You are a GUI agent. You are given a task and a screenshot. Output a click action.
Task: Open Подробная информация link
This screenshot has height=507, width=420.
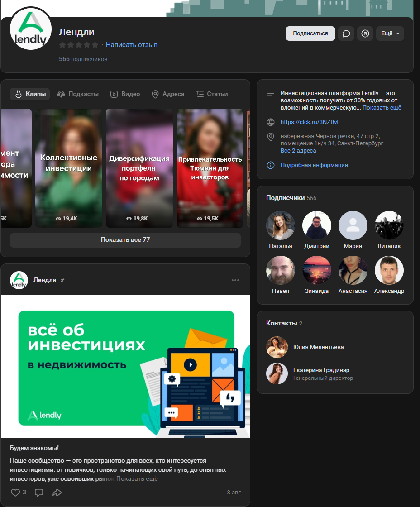pyautogui.click(x=314, y=165)
